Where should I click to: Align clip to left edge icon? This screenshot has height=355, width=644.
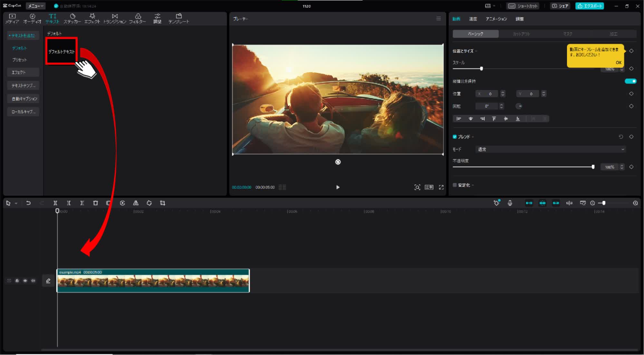[459, 119]
